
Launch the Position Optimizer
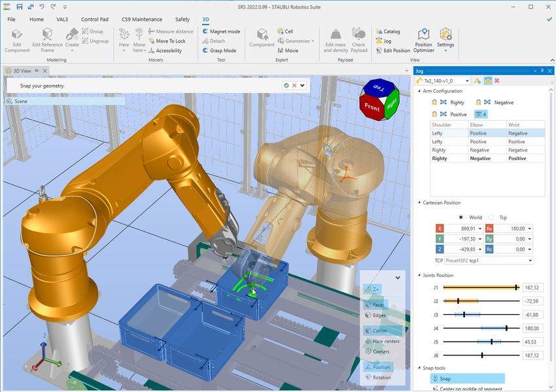tap(423, 41)
